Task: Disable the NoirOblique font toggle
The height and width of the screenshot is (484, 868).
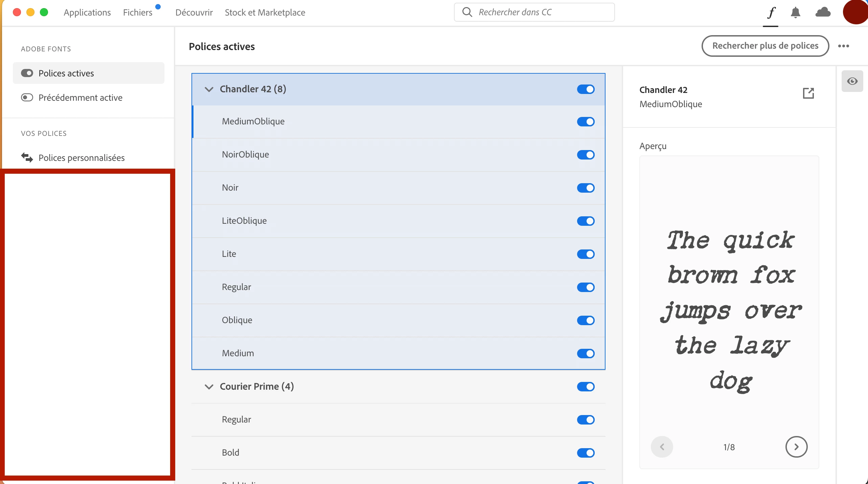Action: [x=586, y=155]
